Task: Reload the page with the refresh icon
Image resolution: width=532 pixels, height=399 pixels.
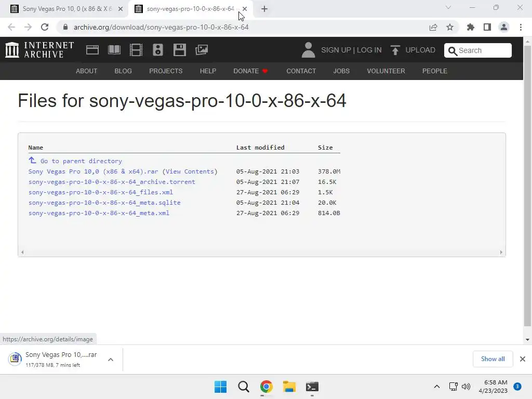Action: [45, 27]
